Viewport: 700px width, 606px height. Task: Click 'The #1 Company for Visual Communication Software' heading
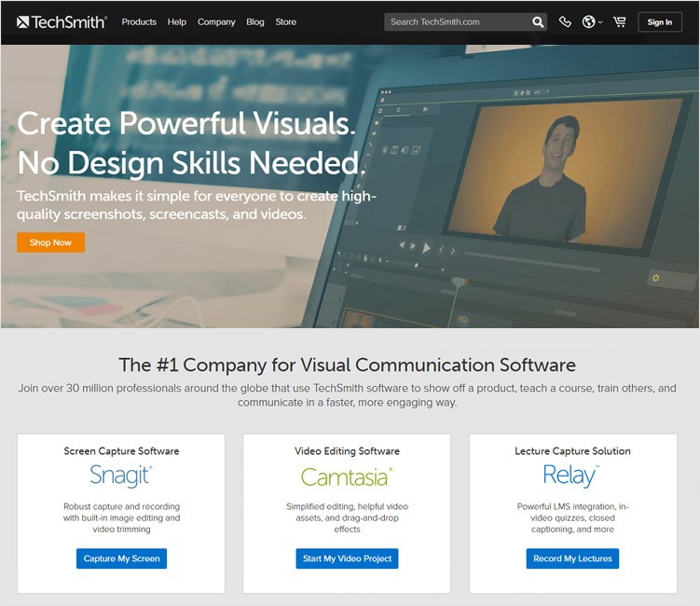pos(347,365)
